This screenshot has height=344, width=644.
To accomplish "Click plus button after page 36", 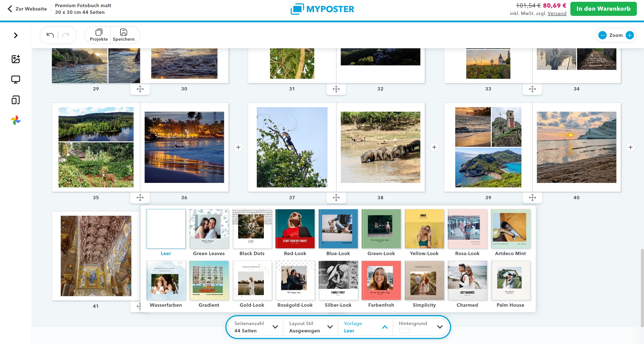I will pos(238,147).
